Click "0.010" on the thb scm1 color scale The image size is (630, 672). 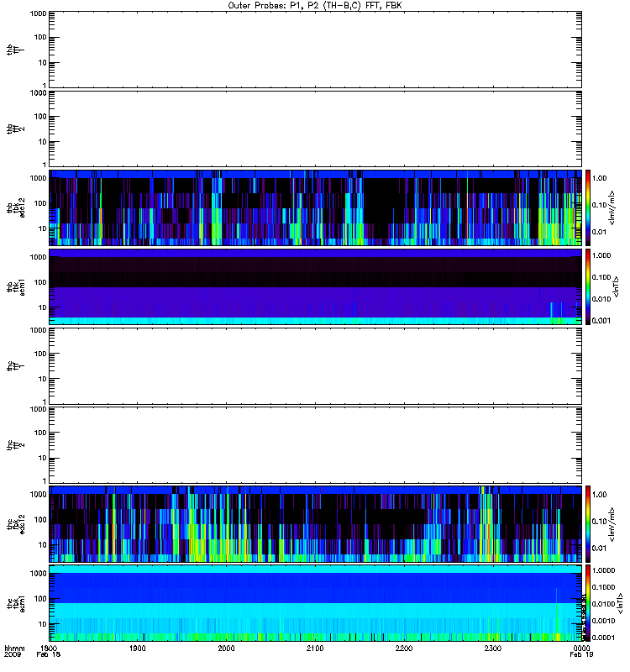point(601,299)
